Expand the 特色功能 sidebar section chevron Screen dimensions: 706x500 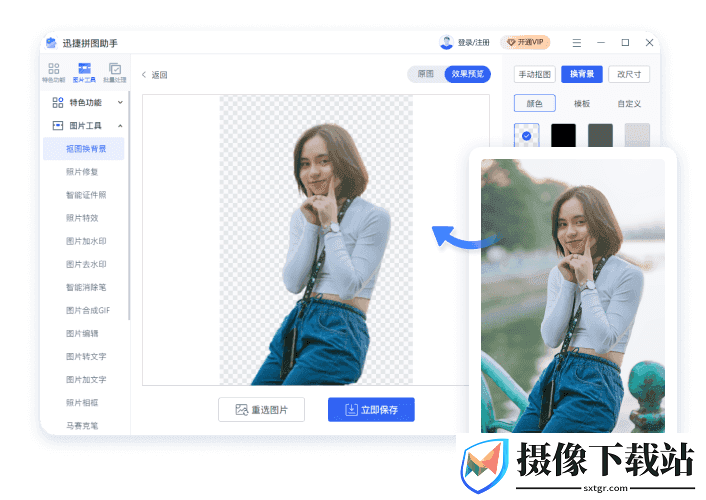pyautogui.click(x=120, y=102)
